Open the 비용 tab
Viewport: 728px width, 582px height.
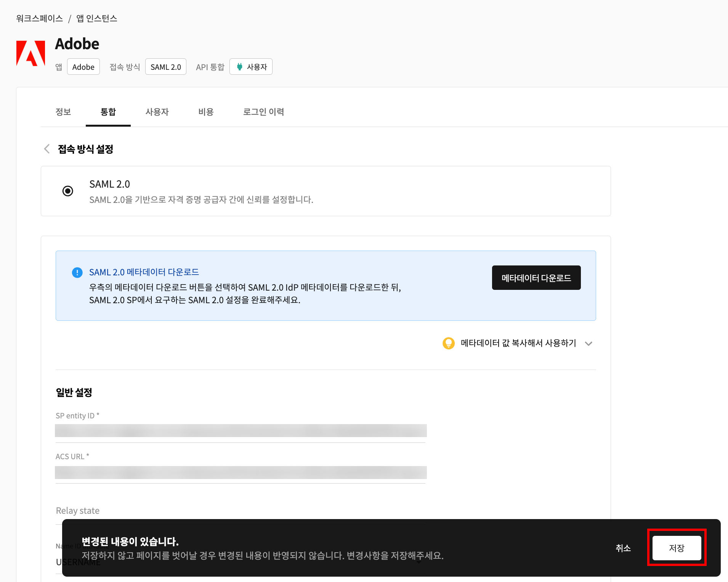coord(206,112)
